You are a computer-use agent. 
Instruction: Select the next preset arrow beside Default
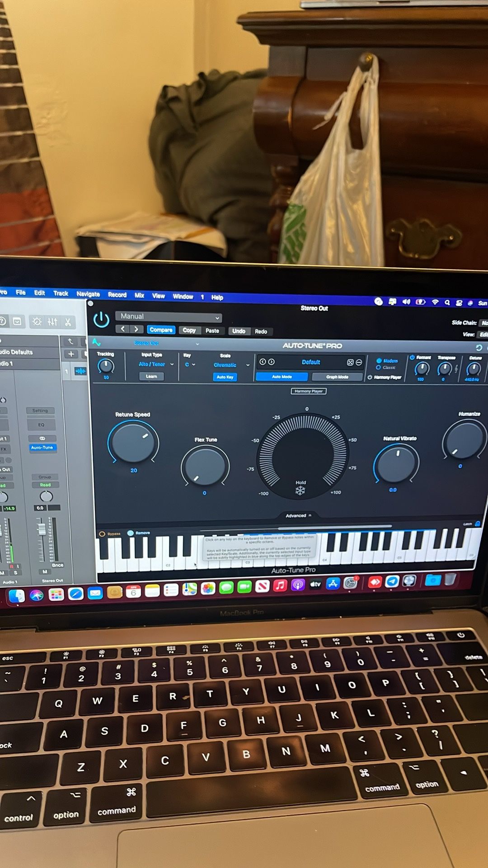click(271, 362)
